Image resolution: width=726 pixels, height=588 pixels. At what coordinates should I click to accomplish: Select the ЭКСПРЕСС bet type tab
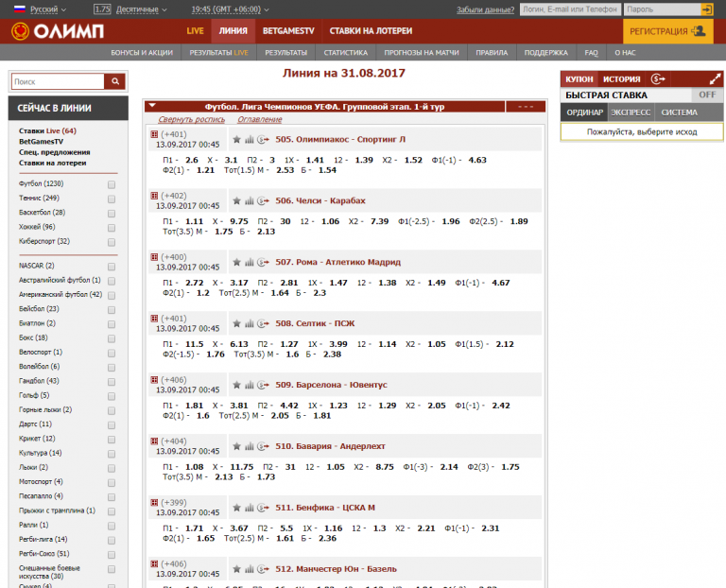[x=631, y=112]
